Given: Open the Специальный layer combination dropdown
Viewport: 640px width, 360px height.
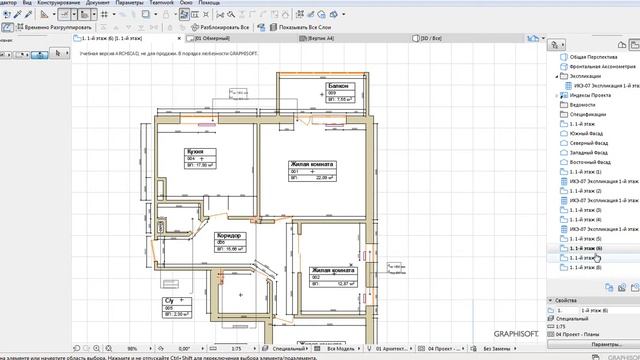Looking at the screenshot, I should [x=307, y=349].
